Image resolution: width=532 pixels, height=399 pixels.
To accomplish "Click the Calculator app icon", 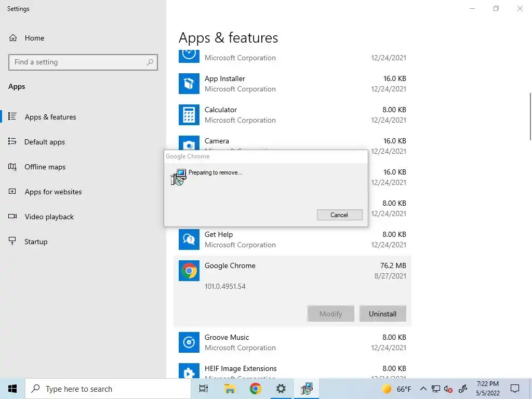I will pos(189,115).
